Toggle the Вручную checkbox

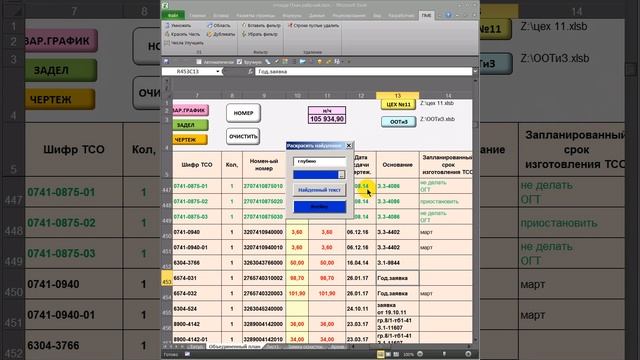pos(240,62)
